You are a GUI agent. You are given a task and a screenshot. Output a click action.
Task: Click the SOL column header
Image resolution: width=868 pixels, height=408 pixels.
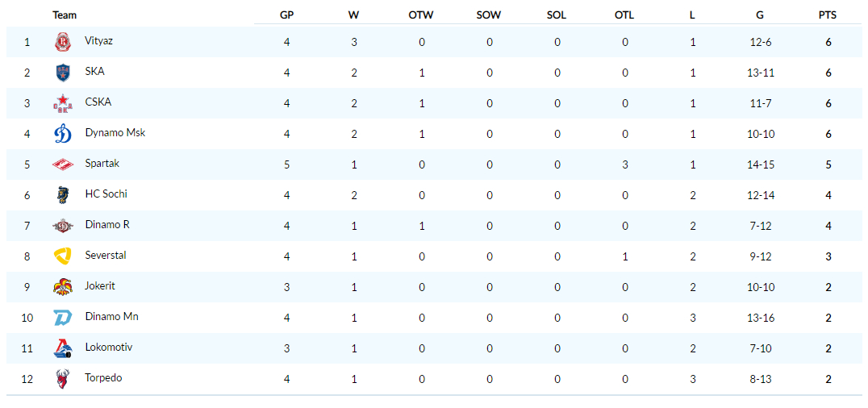tap(557, 15)
